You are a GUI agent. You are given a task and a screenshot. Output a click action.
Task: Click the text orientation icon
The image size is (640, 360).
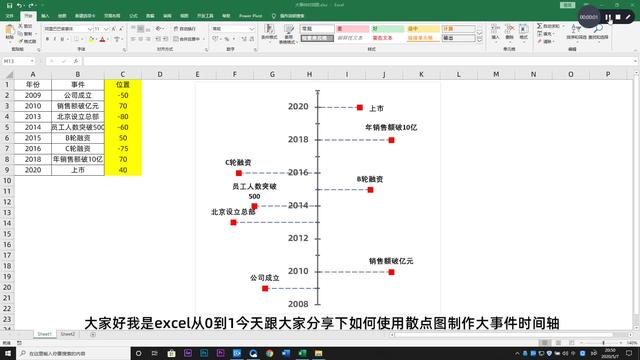pyautogui.click(x=159, y=29)
